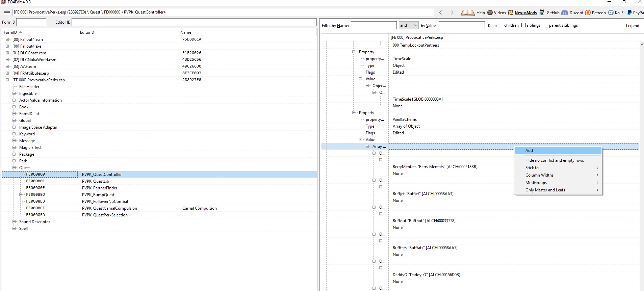
Task: Choose Hide no conflict and empty rows
Action: pyautogui.click(x=558, y=160)
